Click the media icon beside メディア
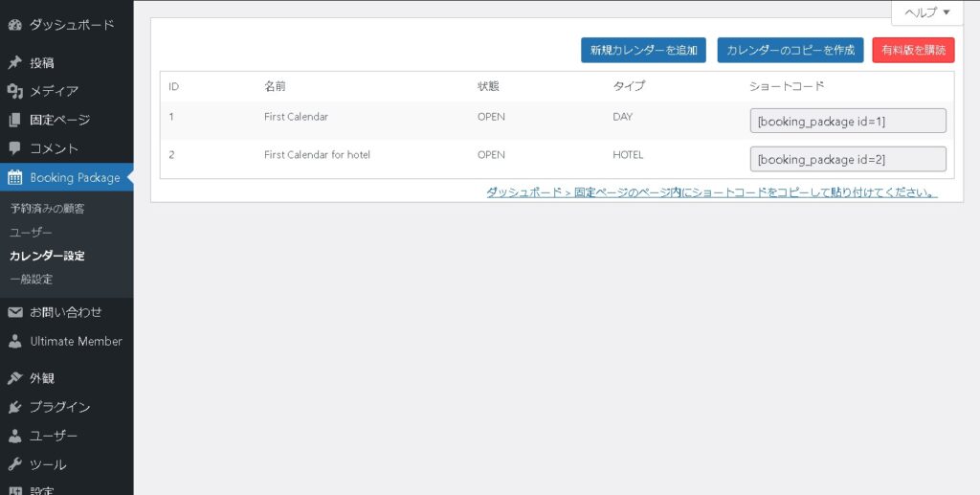 pos(14,92)
